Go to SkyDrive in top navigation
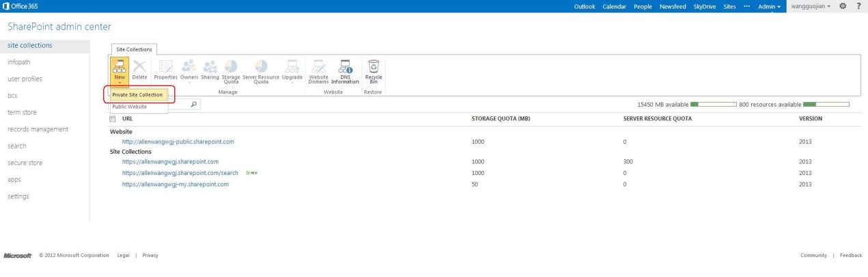The image size is (868, 277). [705, 7]
